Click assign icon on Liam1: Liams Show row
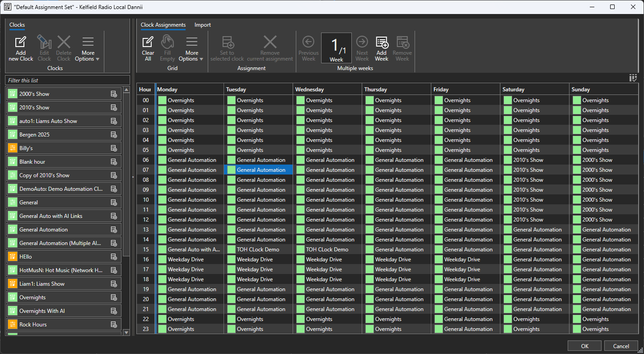The image size is (644, 354). (x=114, y=284)
